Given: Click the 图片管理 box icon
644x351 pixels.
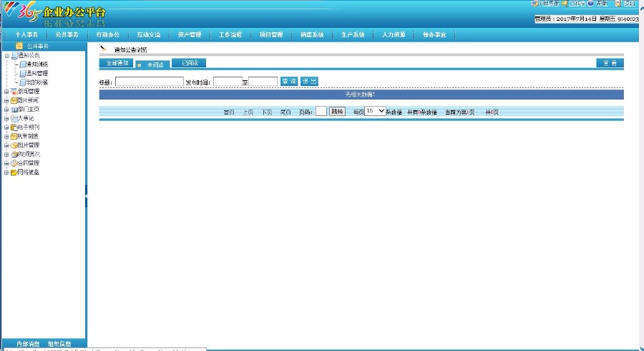Looking at the screenshot, I should tap(14, 145).
